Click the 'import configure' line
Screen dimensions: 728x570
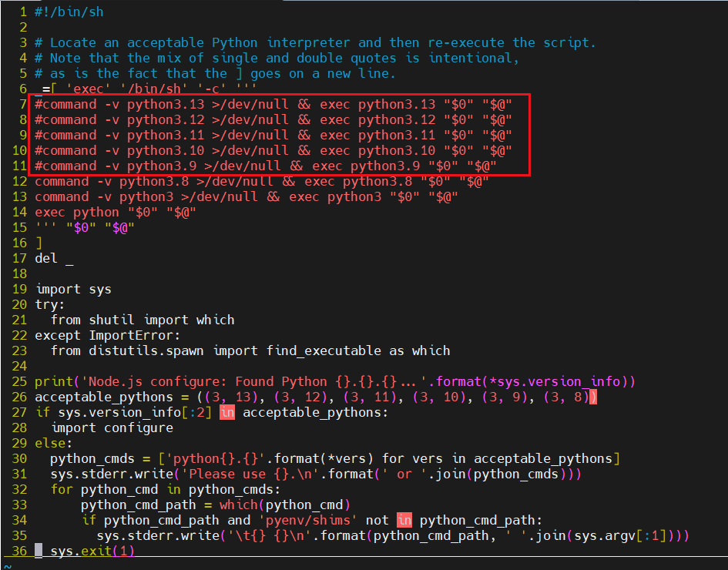(x=112, y=427)
